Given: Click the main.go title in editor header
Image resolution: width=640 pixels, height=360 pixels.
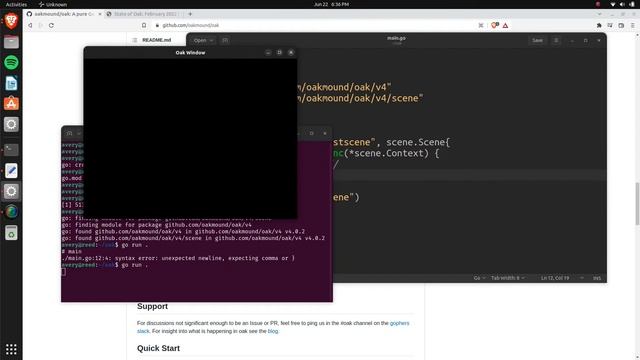Looking at the screenshot, I should [396, 38].
